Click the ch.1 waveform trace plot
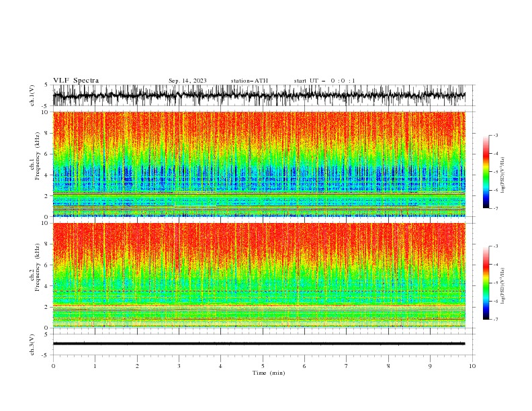 click(x=259, y=95)
